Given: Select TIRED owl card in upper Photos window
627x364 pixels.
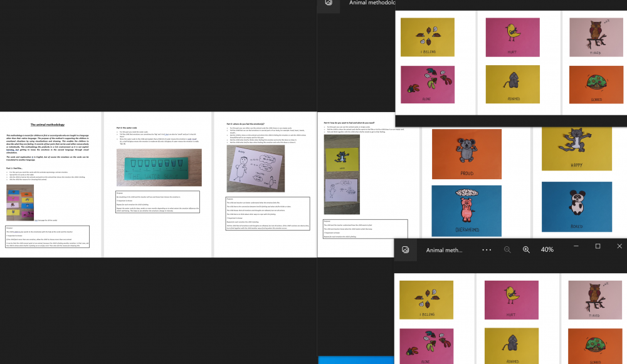Looking at the screenshot, I should click(596, 37).
